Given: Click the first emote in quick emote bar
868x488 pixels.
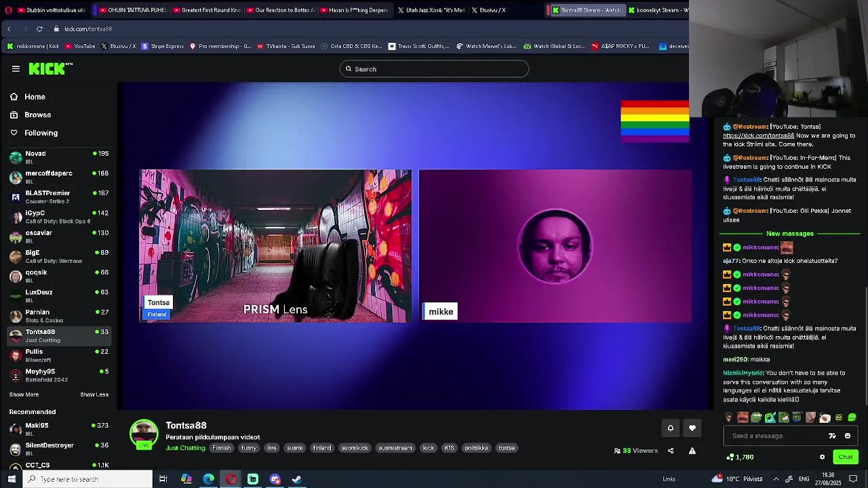Looking at the screenshot, I should 729,418.
